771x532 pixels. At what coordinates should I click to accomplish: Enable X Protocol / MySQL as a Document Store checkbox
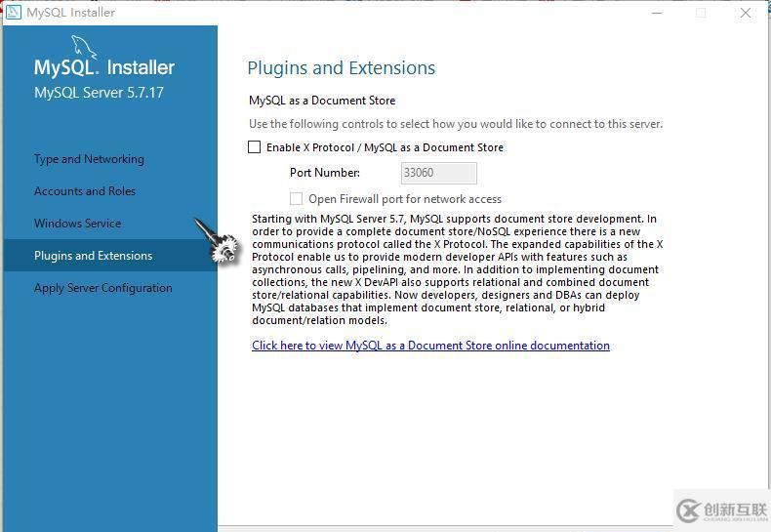coord(254,147)
